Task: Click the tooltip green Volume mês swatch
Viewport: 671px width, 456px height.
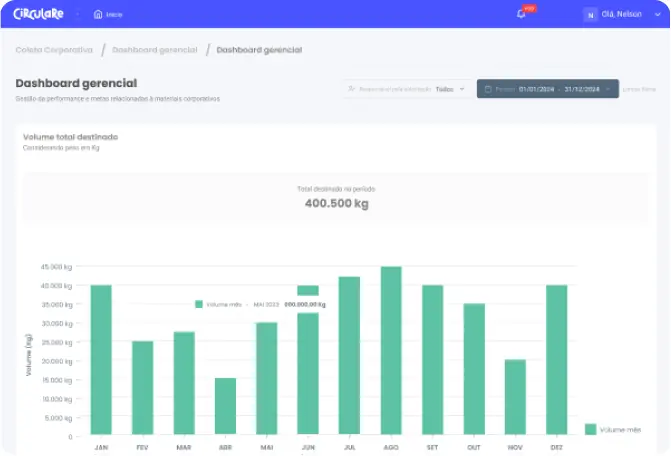Action: coord(199,304)
